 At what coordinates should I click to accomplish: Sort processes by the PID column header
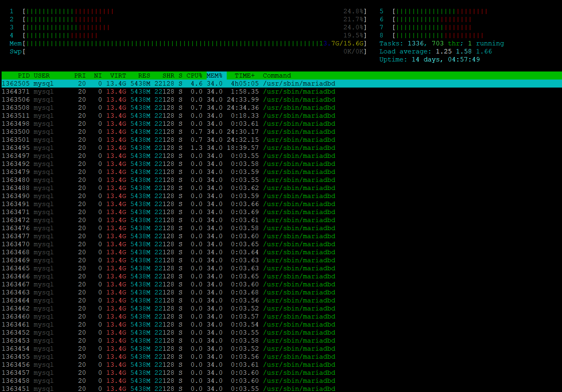click(x=24, y=76)
